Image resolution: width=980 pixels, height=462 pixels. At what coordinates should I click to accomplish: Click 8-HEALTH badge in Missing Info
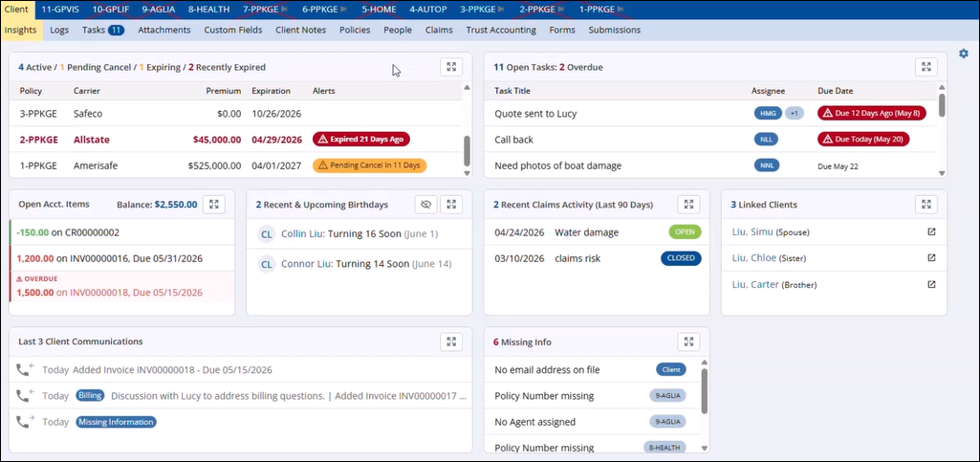point(665,448)
